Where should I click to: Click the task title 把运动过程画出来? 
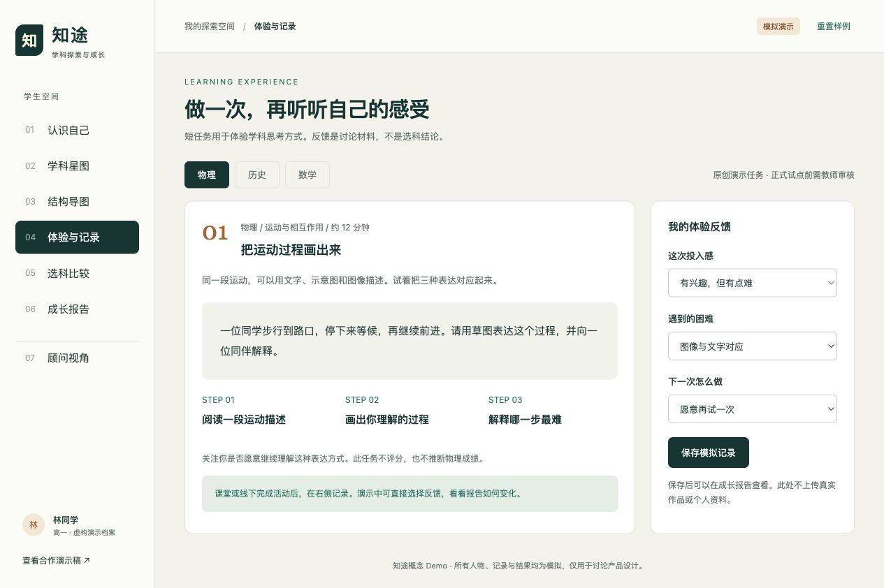point(291,249)
